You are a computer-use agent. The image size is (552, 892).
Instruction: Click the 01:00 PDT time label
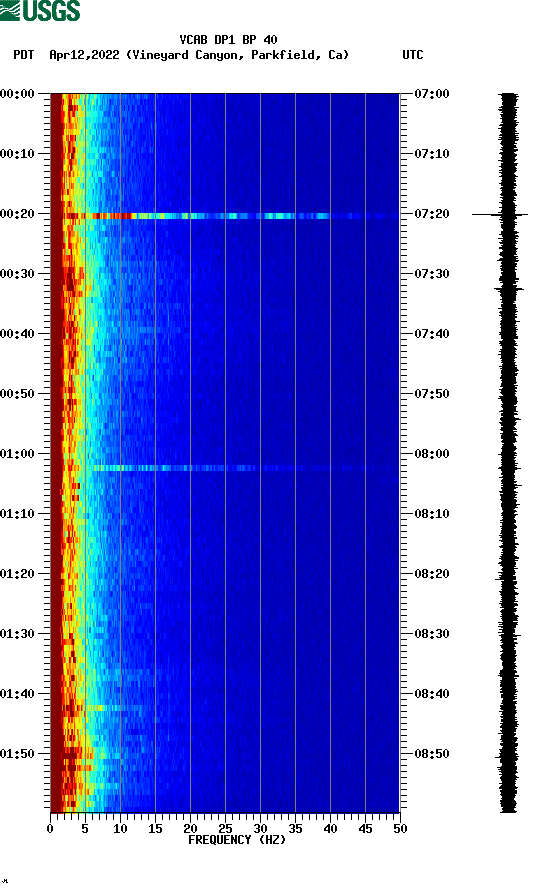[17, 454]
